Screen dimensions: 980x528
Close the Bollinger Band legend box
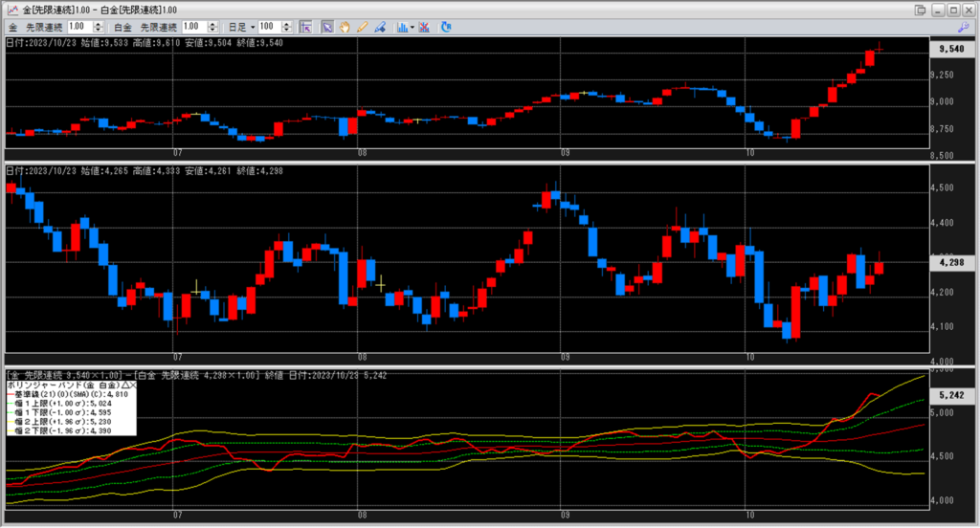[x=132, y=384]
